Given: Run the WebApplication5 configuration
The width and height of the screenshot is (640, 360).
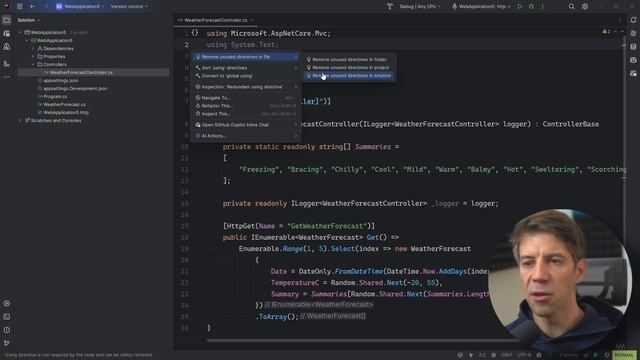Looking at the screenshot, I should [520, 7].
